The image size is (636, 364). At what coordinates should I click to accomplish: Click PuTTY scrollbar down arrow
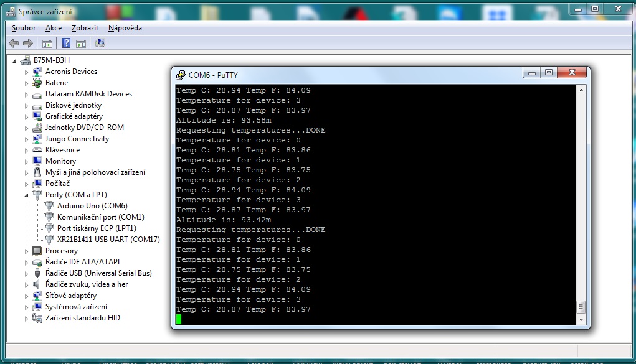point(581,319)
